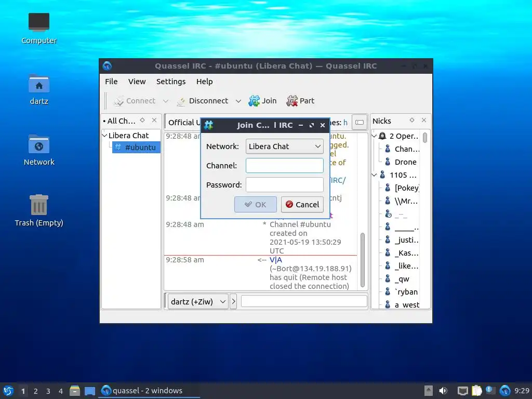Open the Trash desktop icon
The width and height of the screenshot is (532, 399).
39,211
